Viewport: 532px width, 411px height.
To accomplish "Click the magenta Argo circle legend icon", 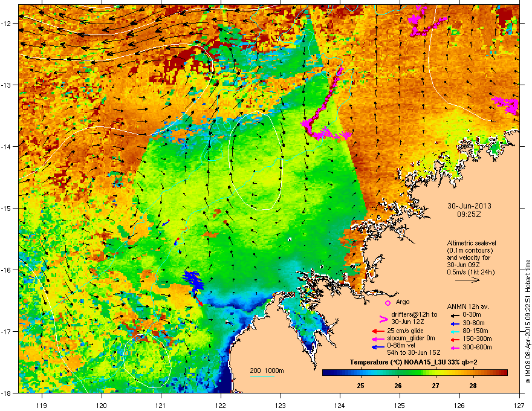I will (388, 302).
